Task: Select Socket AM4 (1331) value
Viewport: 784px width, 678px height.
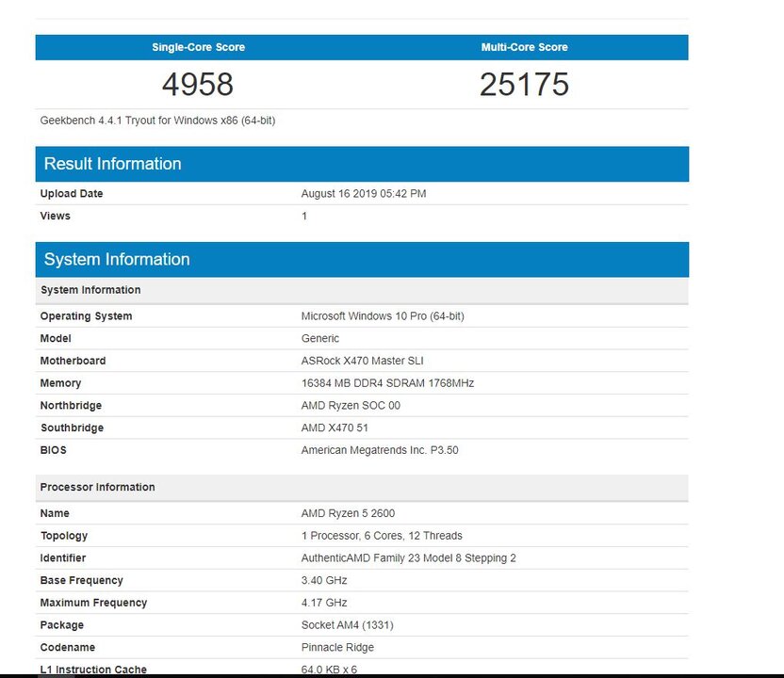Action: click(x=348, y=625)
